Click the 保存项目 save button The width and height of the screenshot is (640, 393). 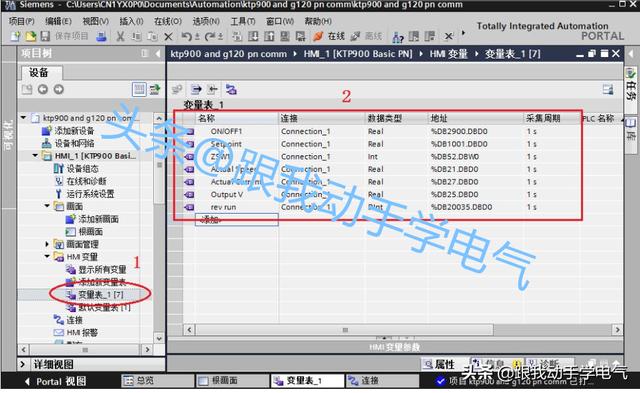64,36
